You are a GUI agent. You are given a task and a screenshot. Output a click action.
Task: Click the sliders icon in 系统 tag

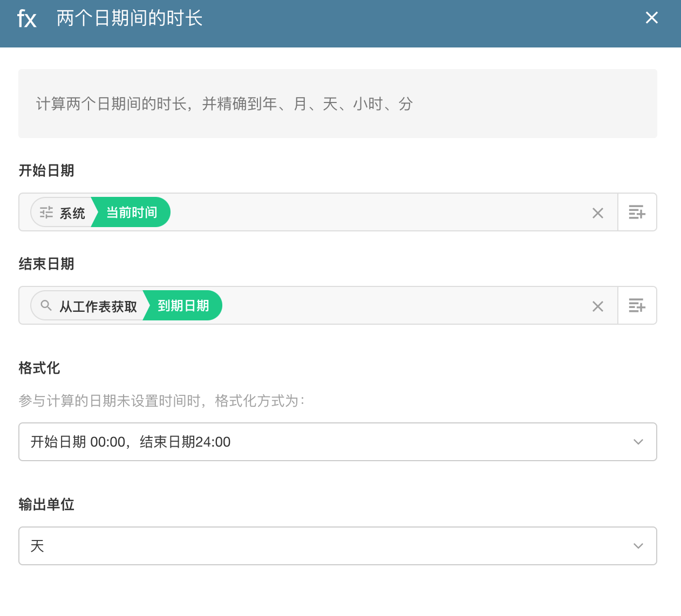(x=46, y=213)
